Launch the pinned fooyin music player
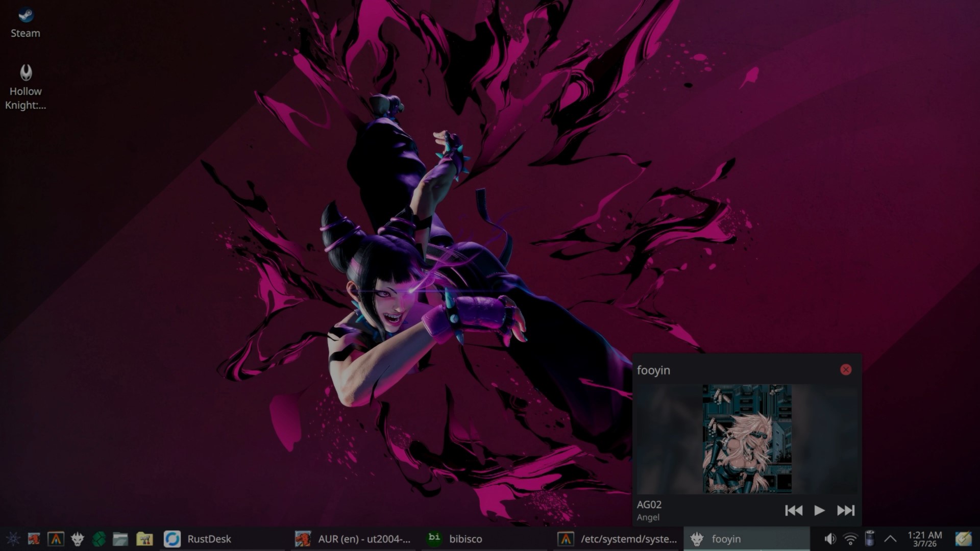 pos(78,539)
